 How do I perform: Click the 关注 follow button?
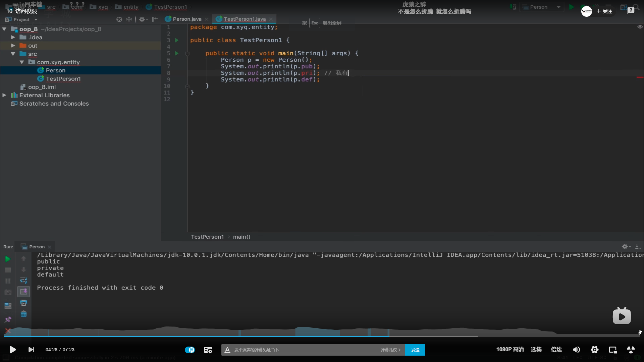604,11
